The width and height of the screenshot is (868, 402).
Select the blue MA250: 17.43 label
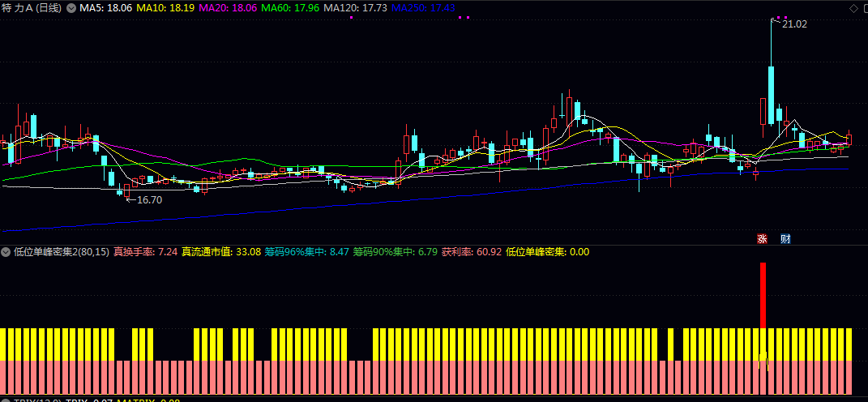point(423,8)
